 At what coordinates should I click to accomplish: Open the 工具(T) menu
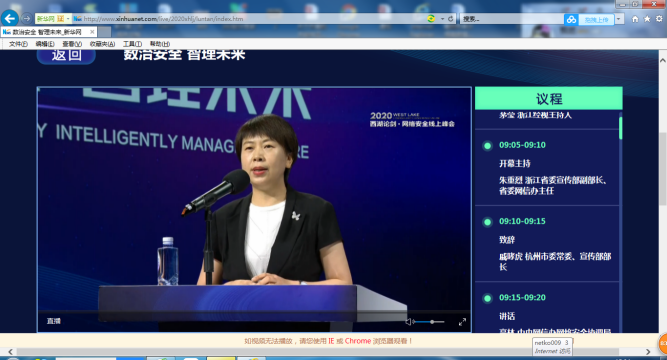pos(132,44)
